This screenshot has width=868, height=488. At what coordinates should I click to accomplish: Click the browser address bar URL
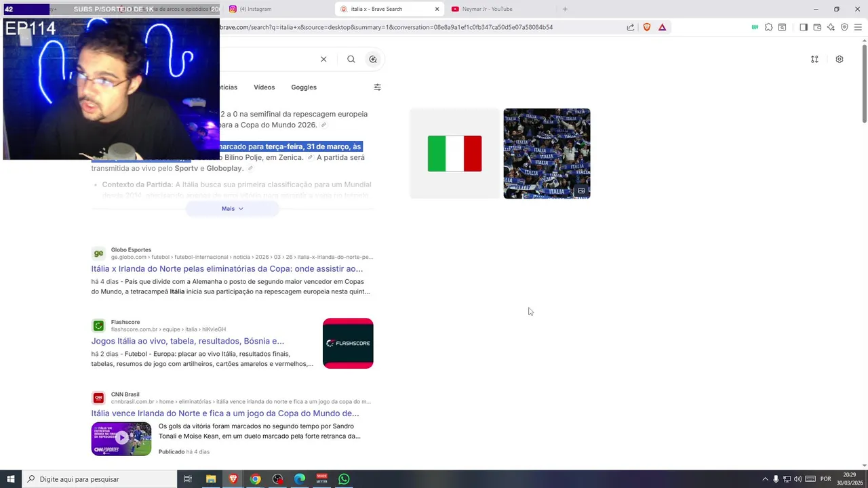pos(387,27)
